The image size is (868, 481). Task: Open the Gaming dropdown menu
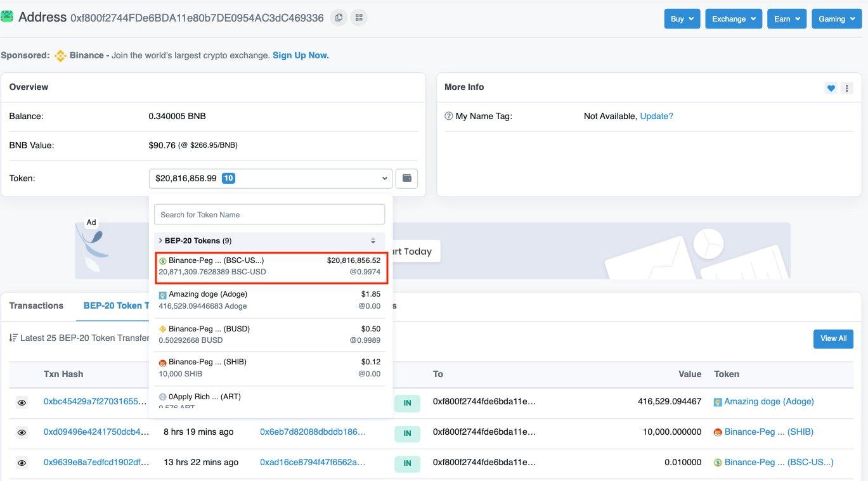[x=836, y=18]
